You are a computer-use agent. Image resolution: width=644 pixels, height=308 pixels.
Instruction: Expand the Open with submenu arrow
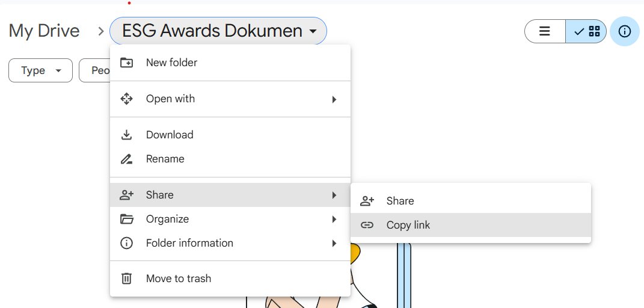334,99
